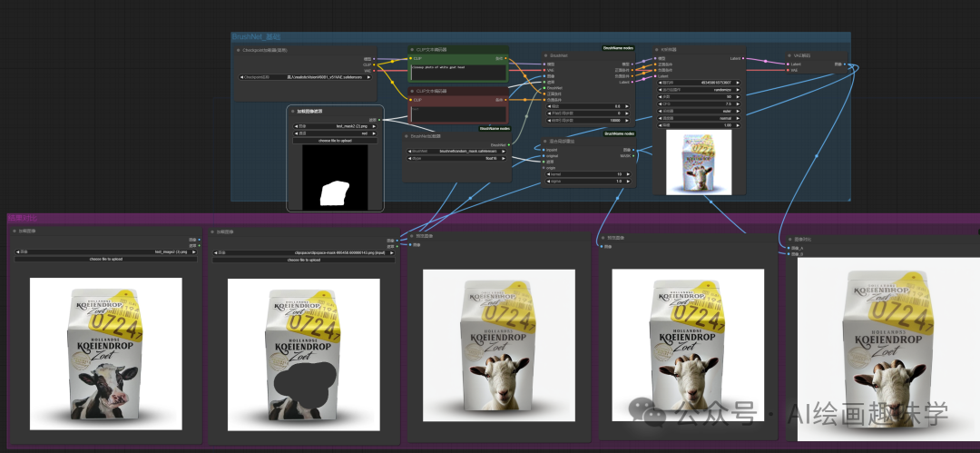Click next arrow on test_mask2 (2).png selector

374,126
